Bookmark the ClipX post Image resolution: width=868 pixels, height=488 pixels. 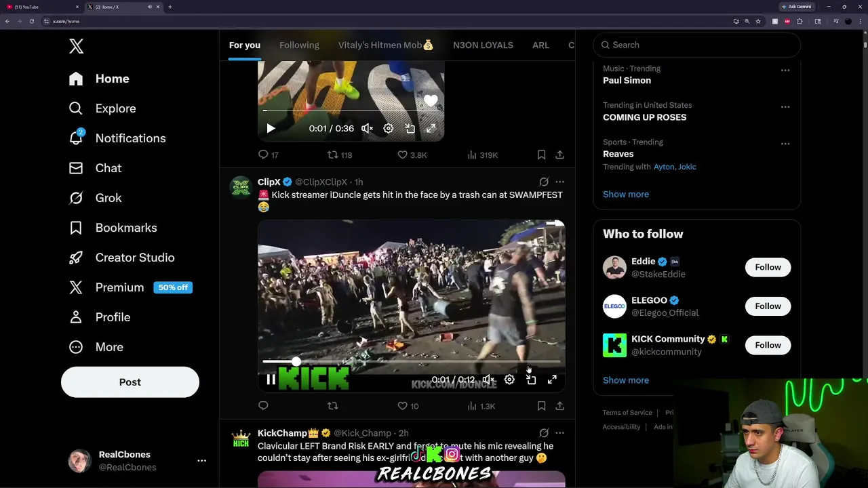541,405
